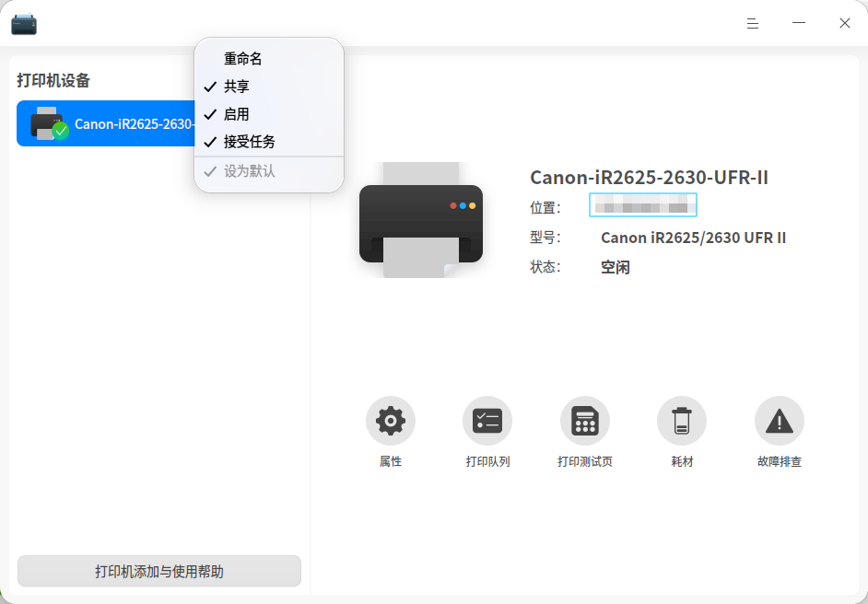This screenshot has height=604, width=868.
Task: Click the location (位置) input field
Action: [642, 205]
